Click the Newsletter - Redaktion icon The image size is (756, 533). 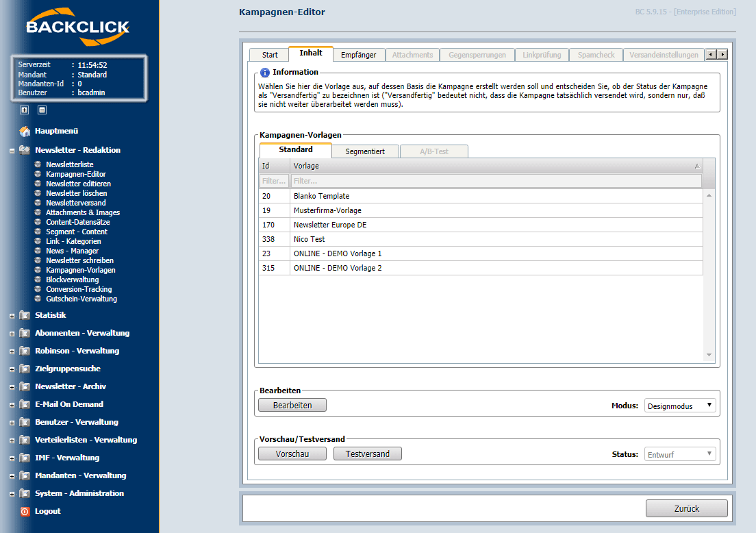(x=23, y=150)
